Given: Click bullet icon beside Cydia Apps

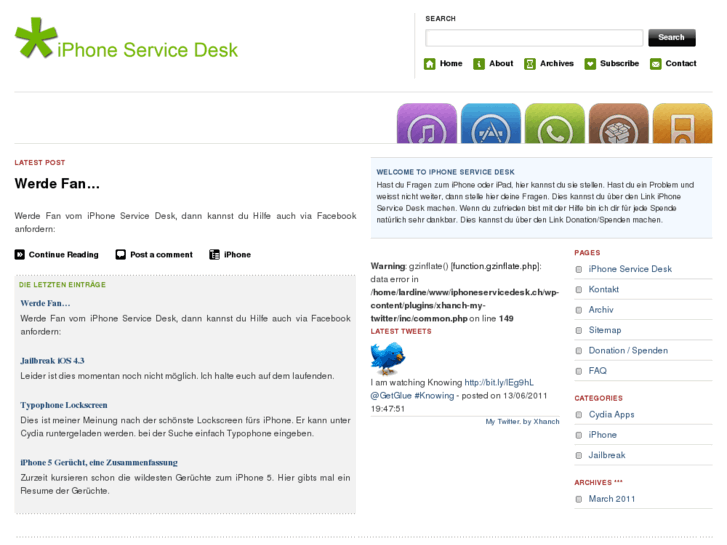Looking at the screenshot, I should pos(579,415).
